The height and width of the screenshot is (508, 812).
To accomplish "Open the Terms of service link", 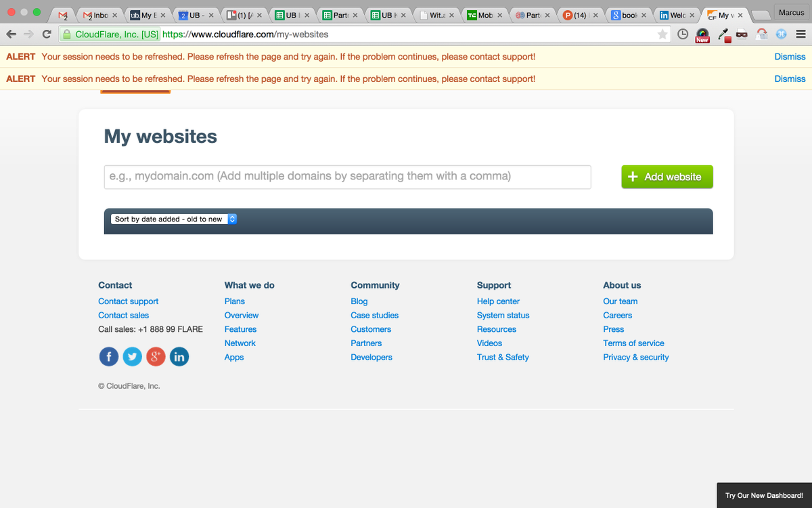I will 634,343.
